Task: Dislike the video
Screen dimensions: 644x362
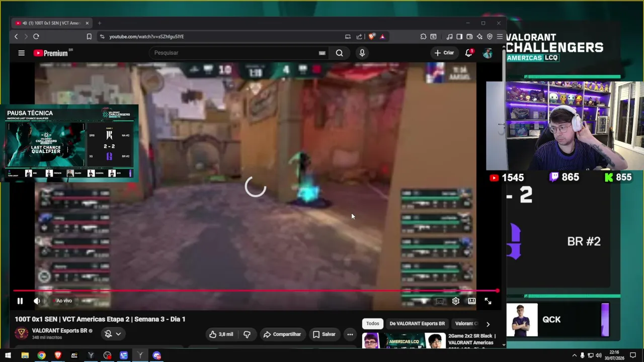Action: [x=247, y=334]
